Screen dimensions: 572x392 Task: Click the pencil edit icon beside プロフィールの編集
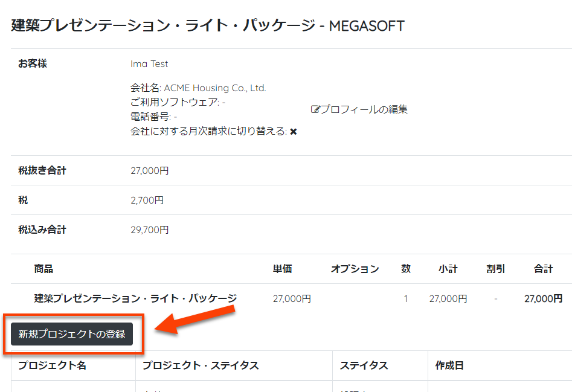point(315,109)
